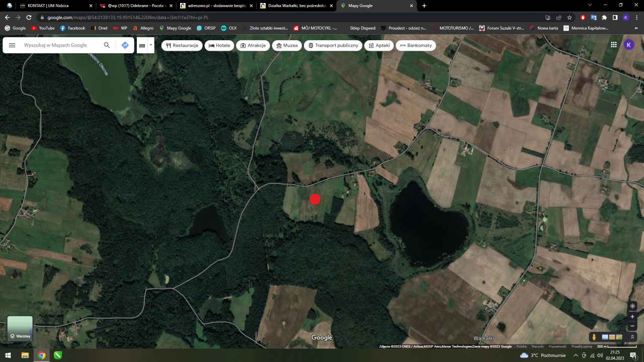644x362 pixels.
Task: Filter map by Bankomaty
Action: coord(416,45)
